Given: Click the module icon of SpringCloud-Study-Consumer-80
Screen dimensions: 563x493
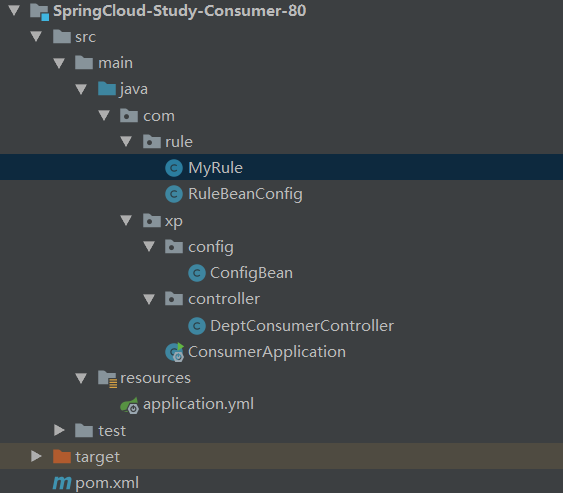Looking at the screenshot, I should click(x=39, y=11).
